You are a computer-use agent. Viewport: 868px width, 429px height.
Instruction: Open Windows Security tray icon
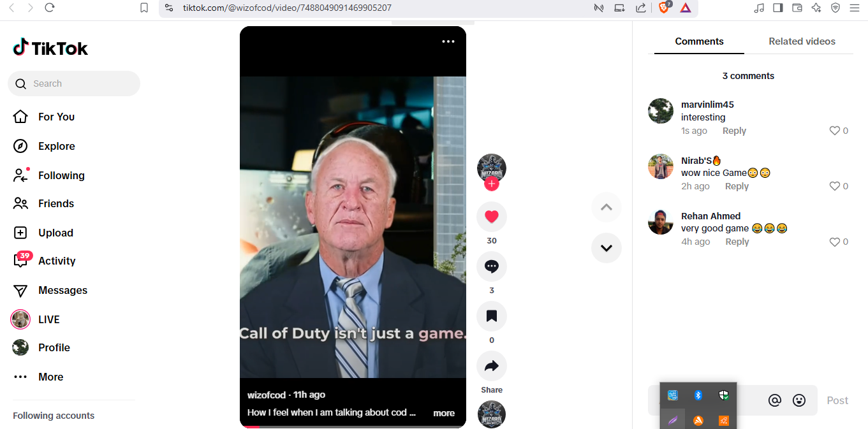point(724,395)
